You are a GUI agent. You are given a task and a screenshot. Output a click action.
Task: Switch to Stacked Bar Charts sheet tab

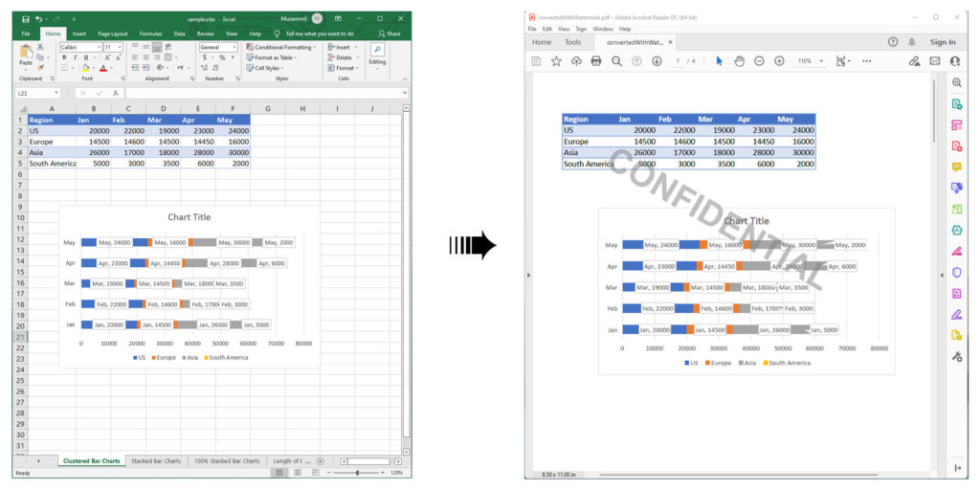(x=156, y=461)
